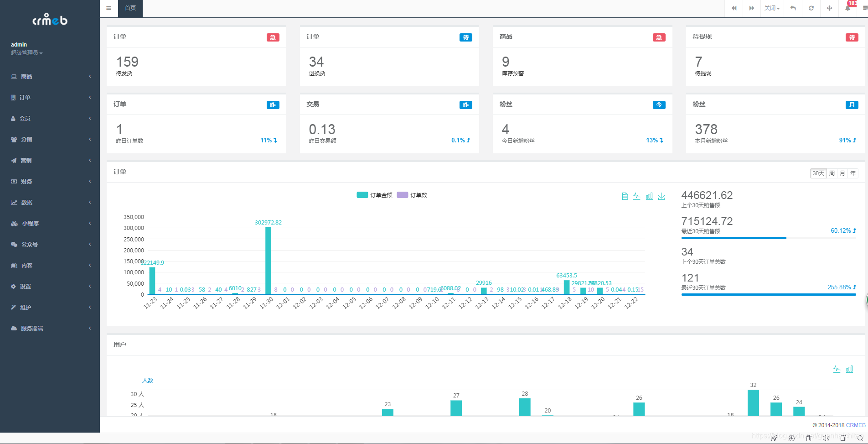This screenshot has width=868, height=444.
Task: Click the refresh icon in top bar
Action: click(x=811, y=8)
